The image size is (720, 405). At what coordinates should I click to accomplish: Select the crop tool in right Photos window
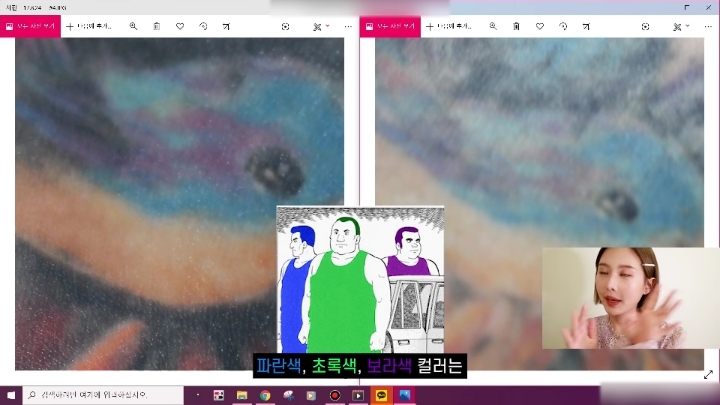586,26
